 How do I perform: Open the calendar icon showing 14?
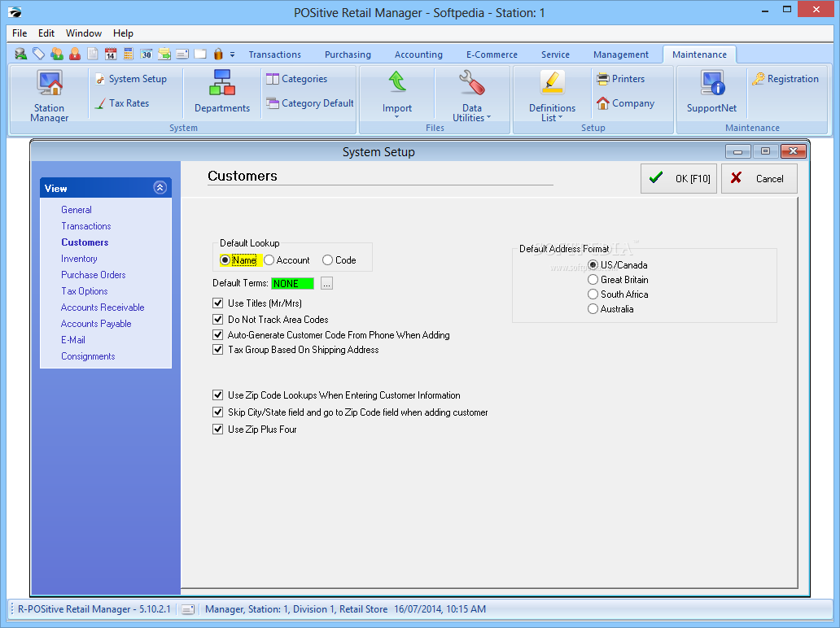[111, 54]
